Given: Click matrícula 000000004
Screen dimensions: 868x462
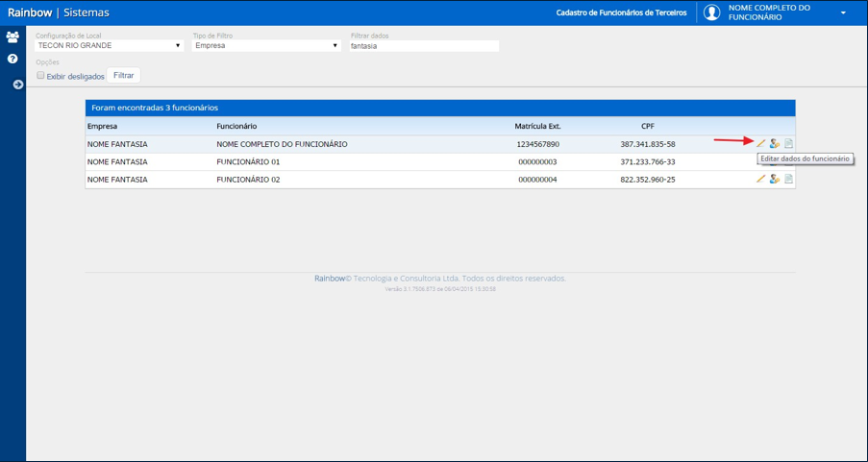Looking at the screenshot, I should pyautogui.click(x=537, y=180).
